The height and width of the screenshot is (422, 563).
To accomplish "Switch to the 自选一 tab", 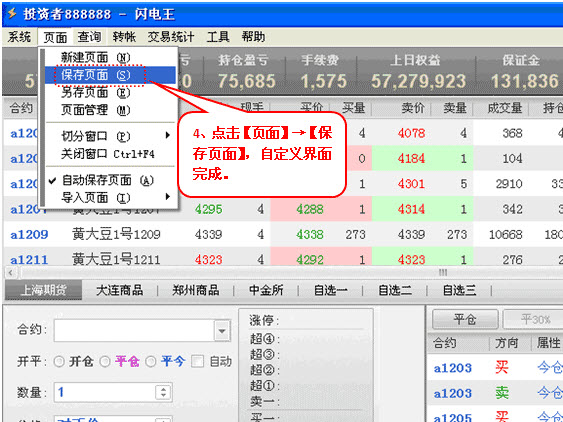I will [330, 290].
